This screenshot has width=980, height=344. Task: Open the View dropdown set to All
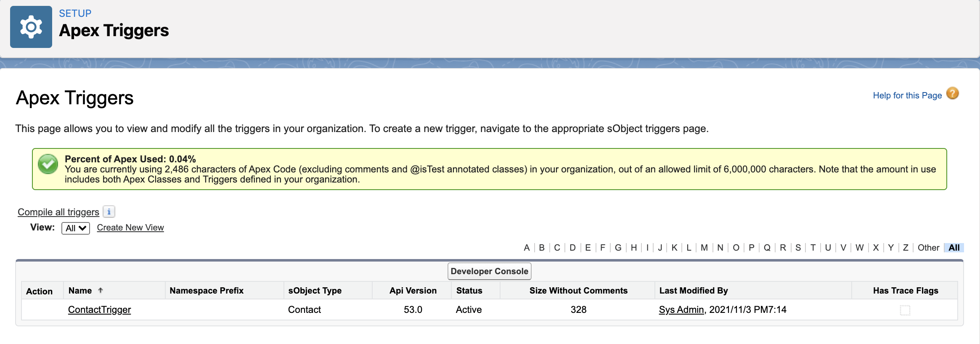(76, 228)
